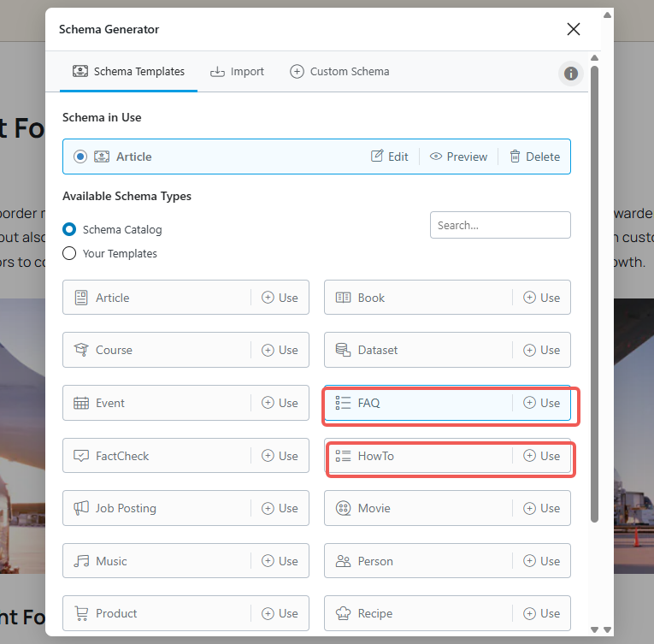Click the Music note icon
The width and height of the screenshot is (654, 644).
click(x=81, y=561)
